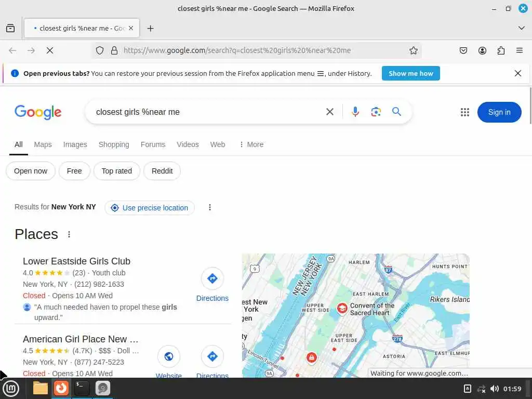Image resolution: width=532 pixels, height=399 pixels.
Task: Sign in to Google account
Action: (x=499, y=112)
